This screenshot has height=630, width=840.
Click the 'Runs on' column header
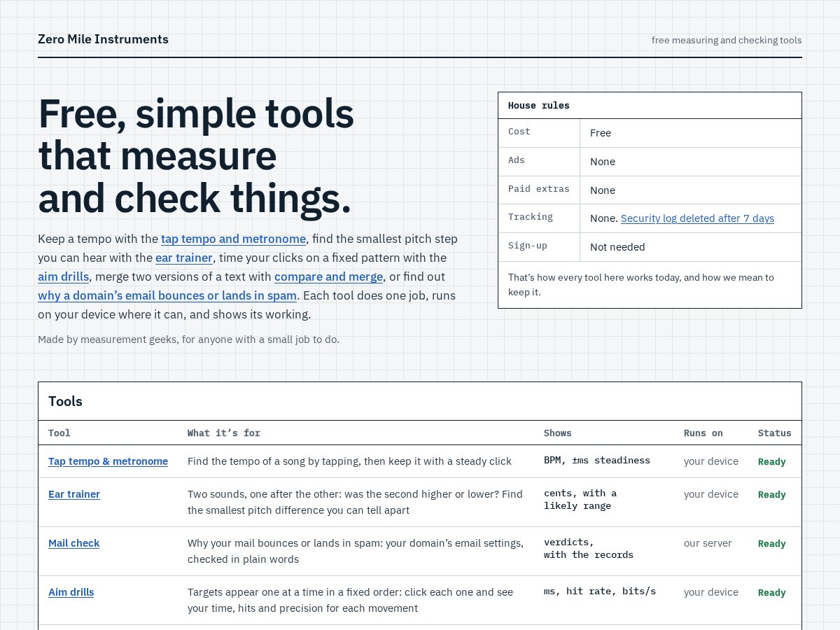[x=703, y=433]
